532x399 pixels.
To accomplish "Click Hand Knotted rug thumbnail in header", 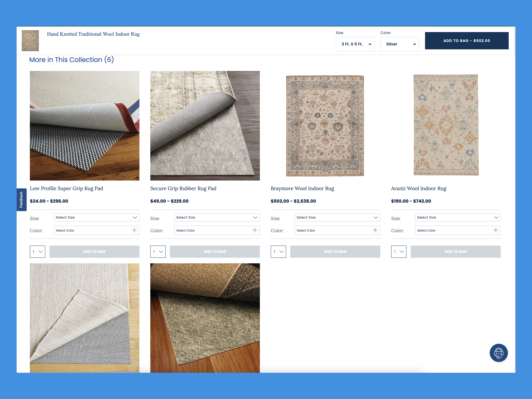I will pyautogui.click(x=30, y=40).
